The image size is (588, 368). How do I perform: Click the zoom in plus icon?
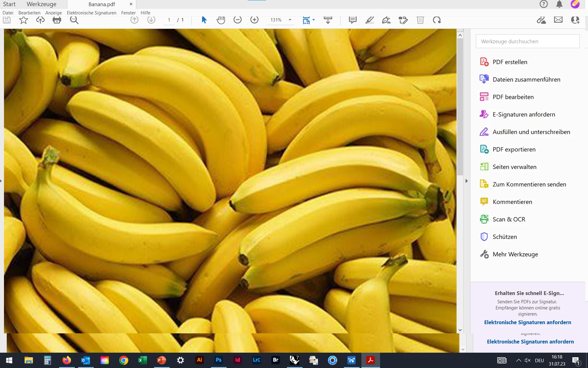(x=254, y=20)
